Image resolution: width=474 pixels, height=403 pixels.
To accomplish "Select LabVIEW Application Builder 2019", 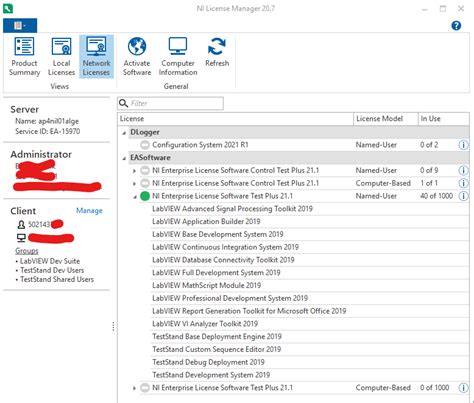I will pos(206,221).
